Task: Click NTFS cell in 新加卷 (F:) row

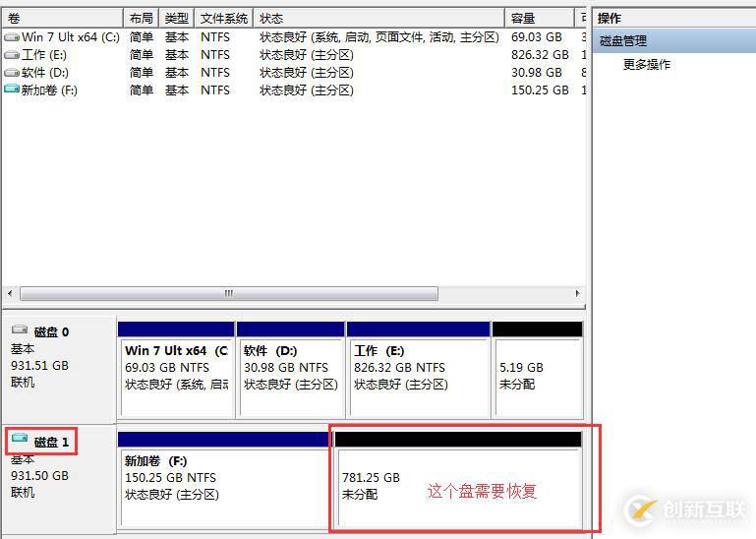Action: 215,90
